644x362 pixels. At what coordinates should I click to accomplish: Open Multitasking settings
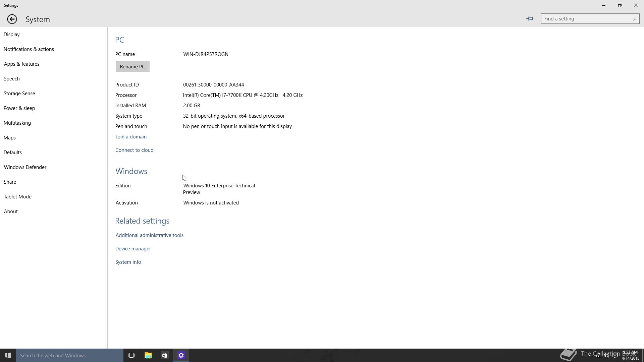tap(17, 123)
